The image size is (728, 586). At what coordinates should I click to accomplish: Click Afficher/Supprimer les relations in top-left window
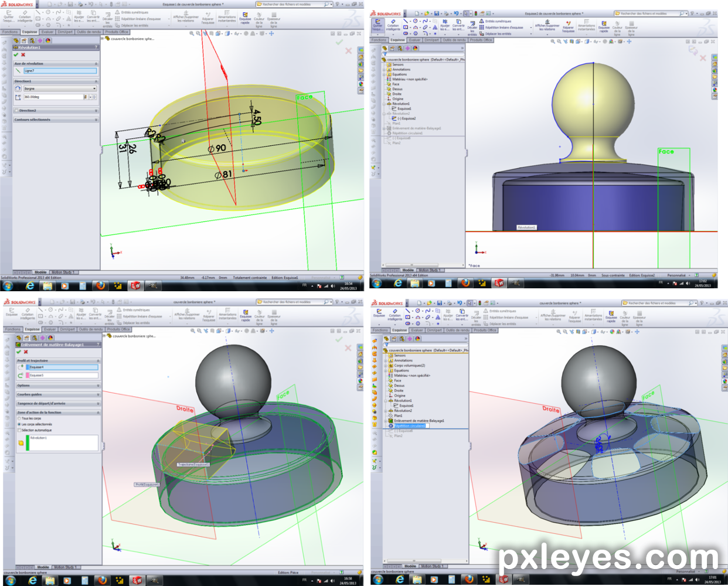pos(186,18)
